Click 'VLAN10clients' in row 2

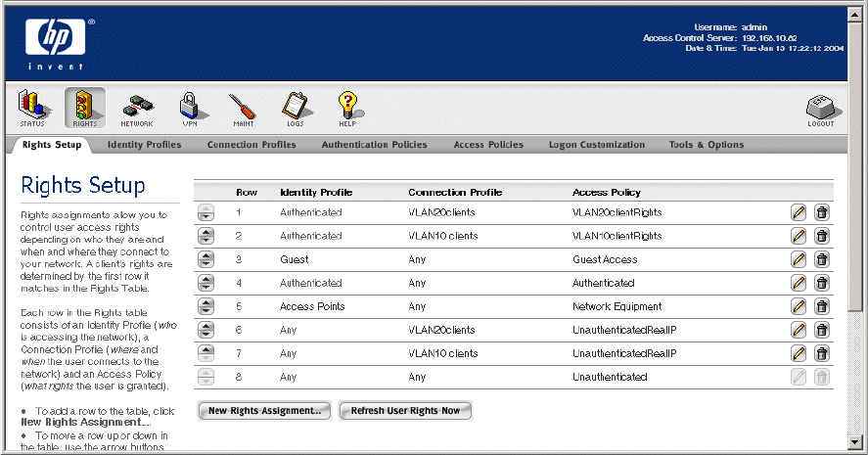click(443, 236)
